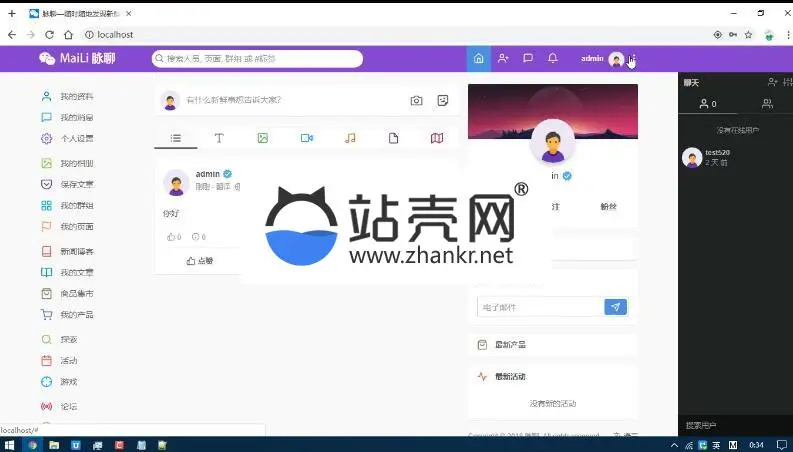Open friend requests icon in header
This screenshot has width=793, height=452.
pyautogui.click(x=503, y=59)
